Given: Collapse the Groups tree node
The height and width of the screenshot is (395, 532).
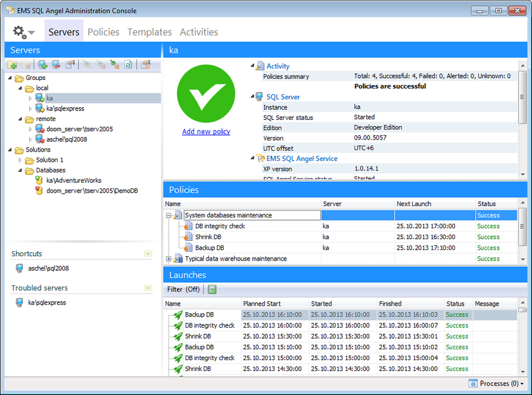Looking at the screenshot, I should [10, 78].
